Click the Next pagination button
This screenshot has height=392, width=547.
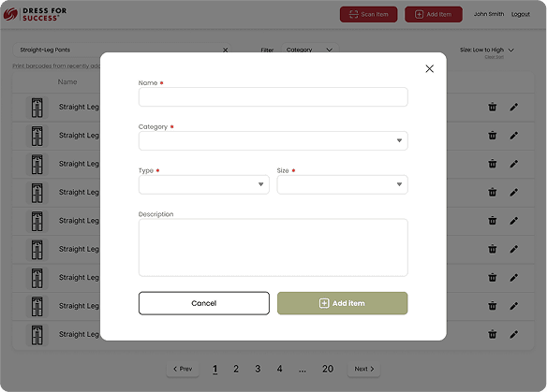tap(363, 369)
